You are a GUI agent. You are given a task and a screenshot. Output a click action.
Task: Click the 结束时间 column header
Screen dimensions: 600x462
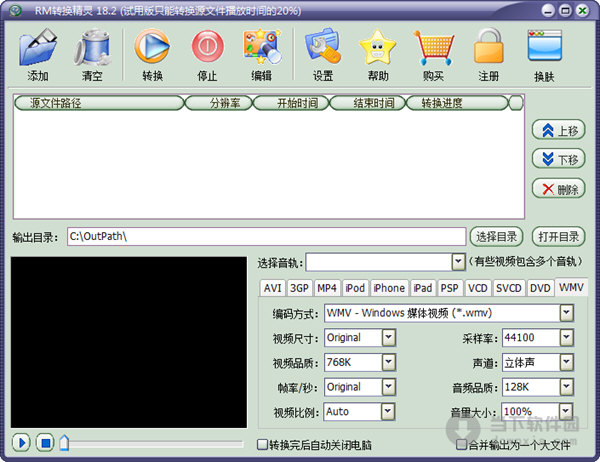[x=367, y=103]
